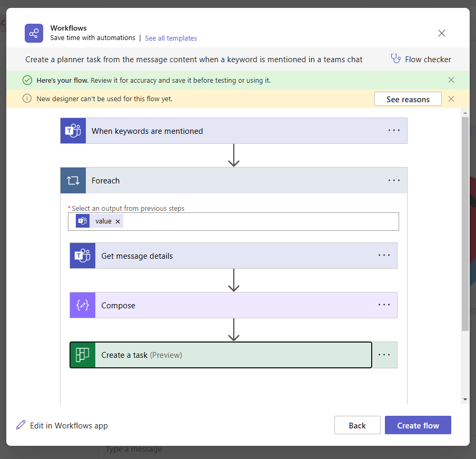Click the flow title description text
Screen dimensions: 476x459
tap(194, 60)
